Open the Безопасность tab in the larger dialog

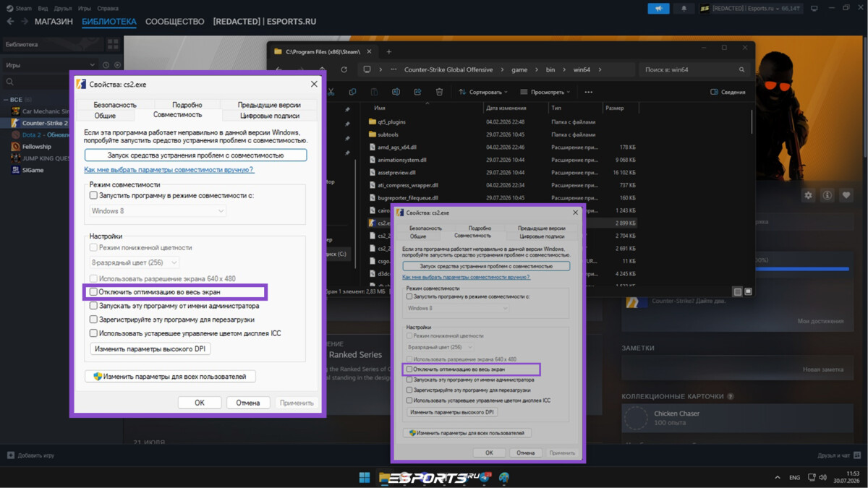(115, 105)
